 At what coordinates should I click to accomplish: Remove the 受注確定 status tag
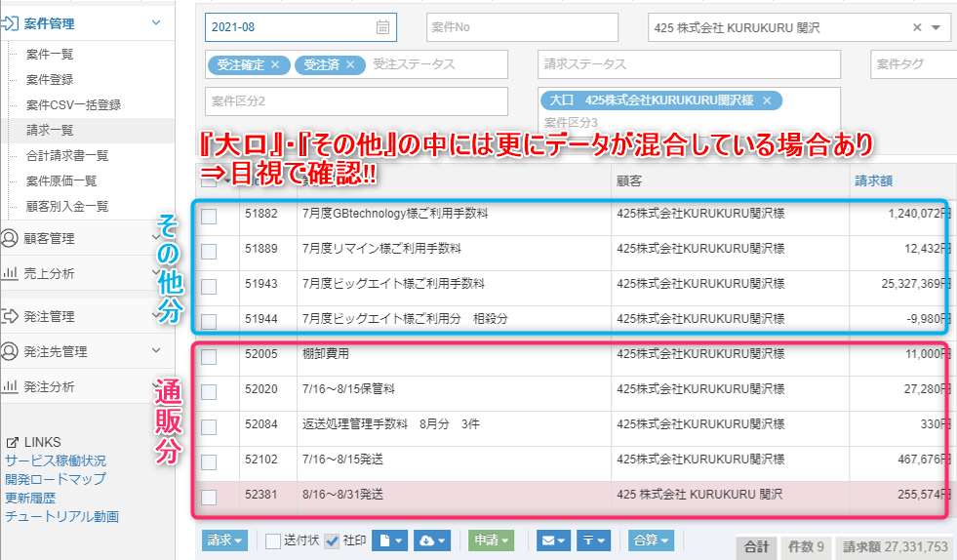point(275,64)
